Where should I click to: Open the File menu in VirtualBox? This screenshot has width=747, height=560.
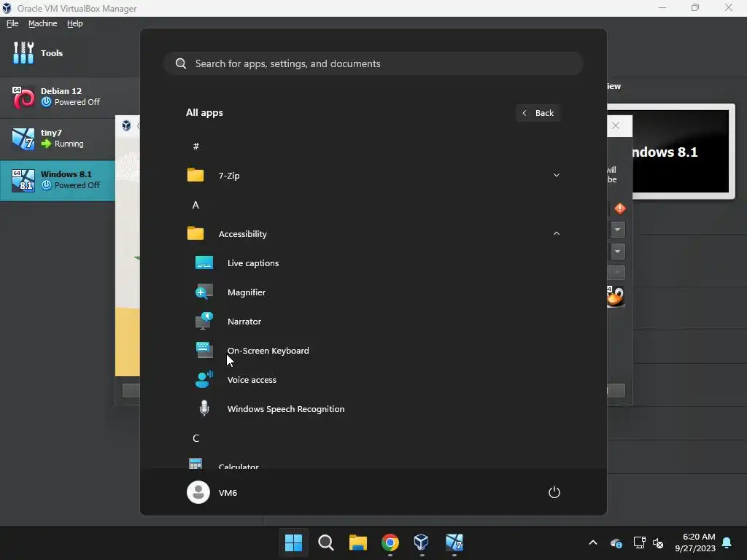tap(12, 23)
